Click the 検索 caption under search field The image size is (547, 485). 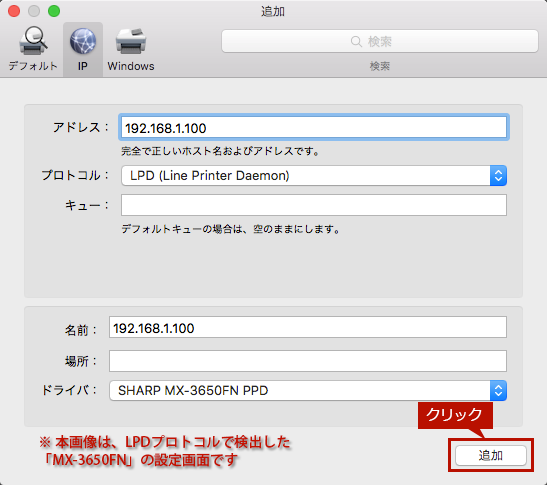pyautogui.click(x=380, y=66)
